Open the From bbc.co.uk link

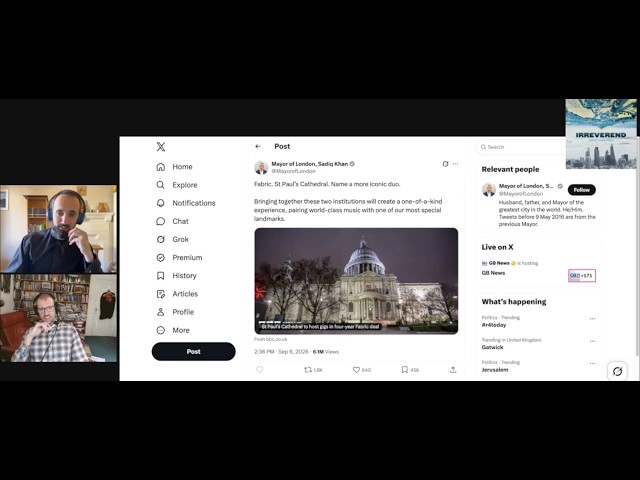(x=270, y=339)
